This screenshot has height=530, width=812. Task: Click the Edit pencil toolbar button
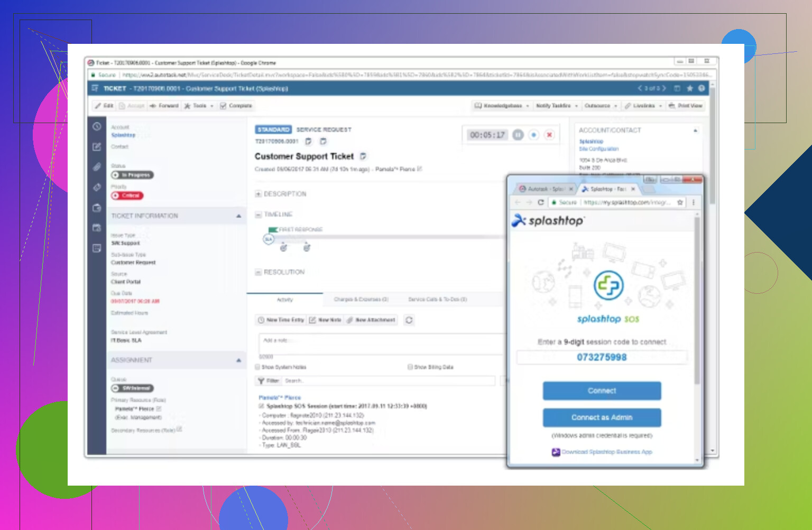pyautogui.click(x=104, y=106)
